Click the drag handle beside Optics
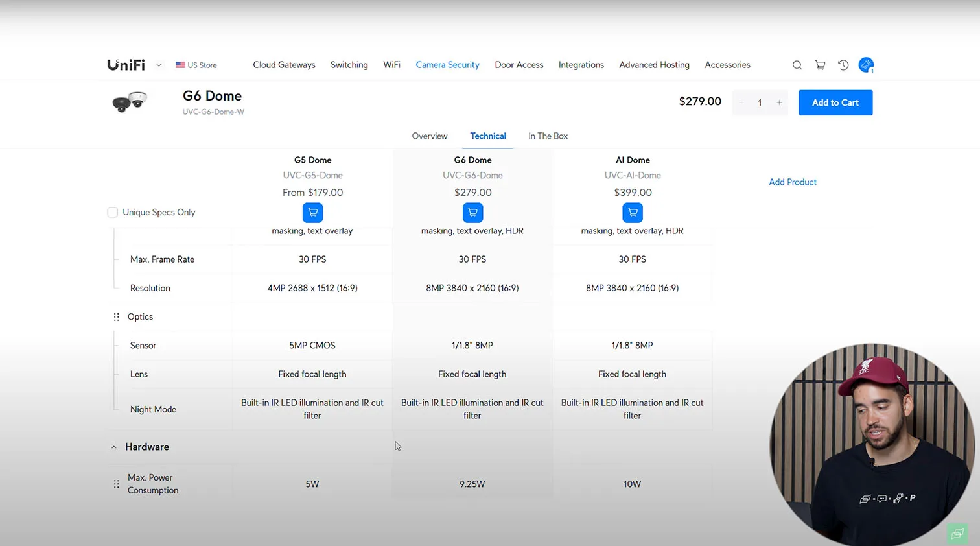 click(x=117, y=317)
